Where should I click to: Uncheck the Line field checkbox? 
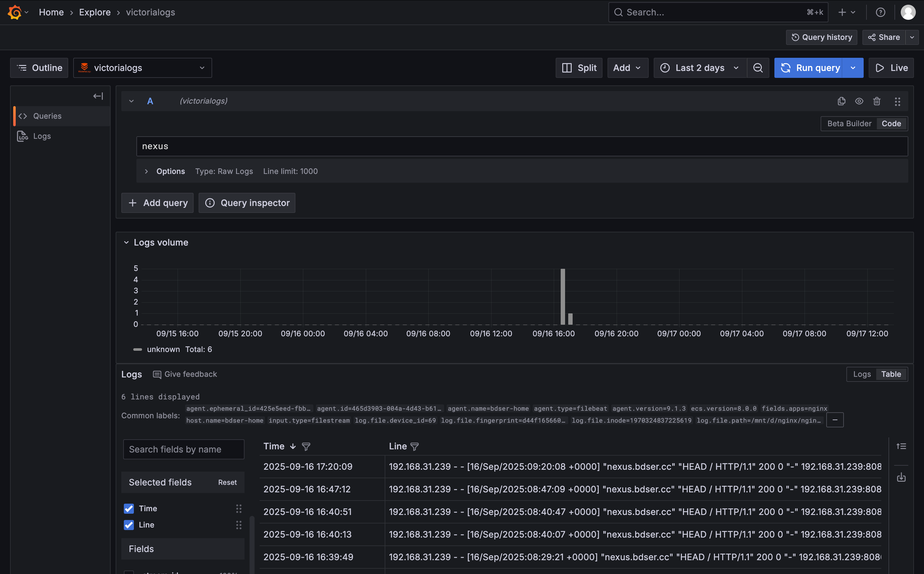[129, 525]
